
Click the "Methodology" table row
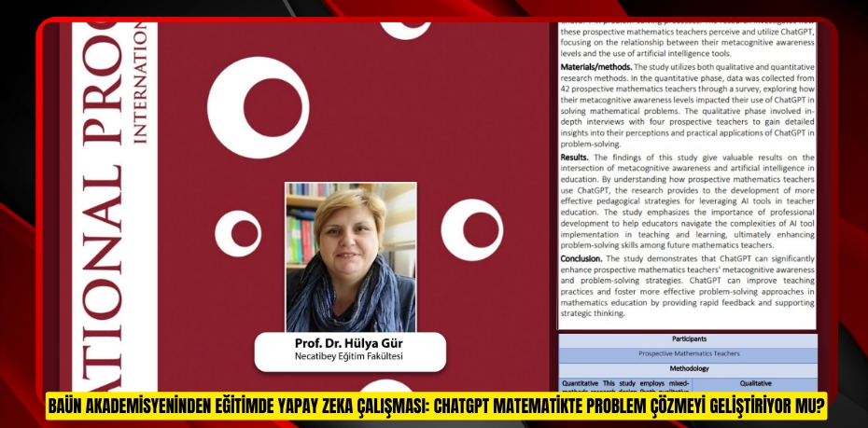(688, 368)
